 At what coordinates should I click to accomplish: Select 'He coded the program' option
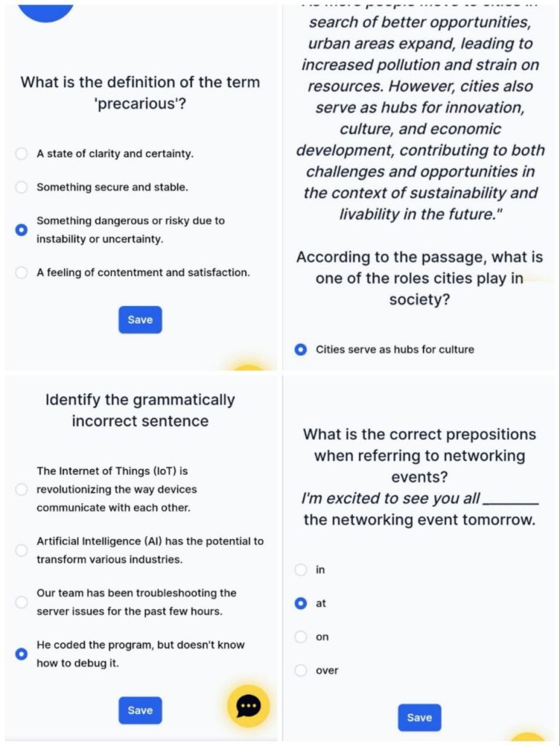22,654
